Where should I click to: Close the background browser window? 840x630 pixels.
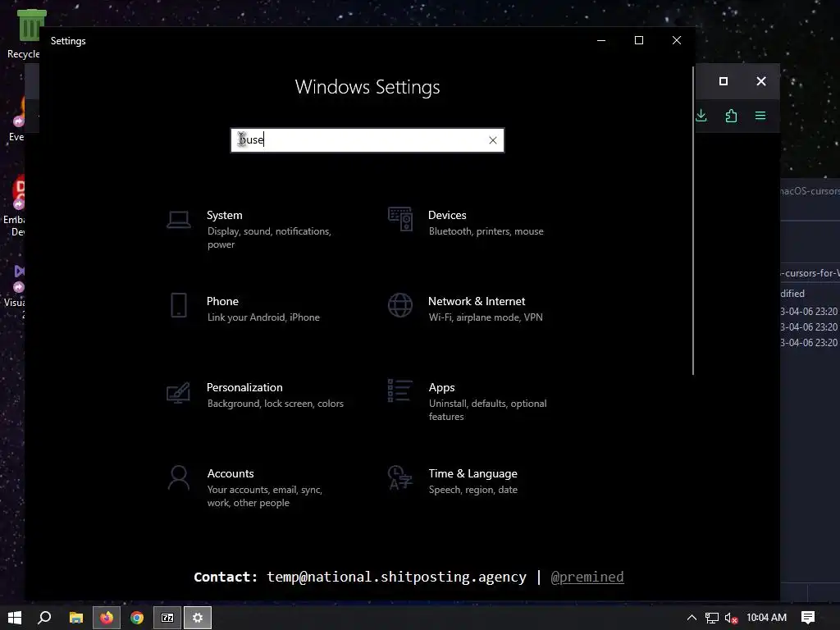[x=761, y=81]
